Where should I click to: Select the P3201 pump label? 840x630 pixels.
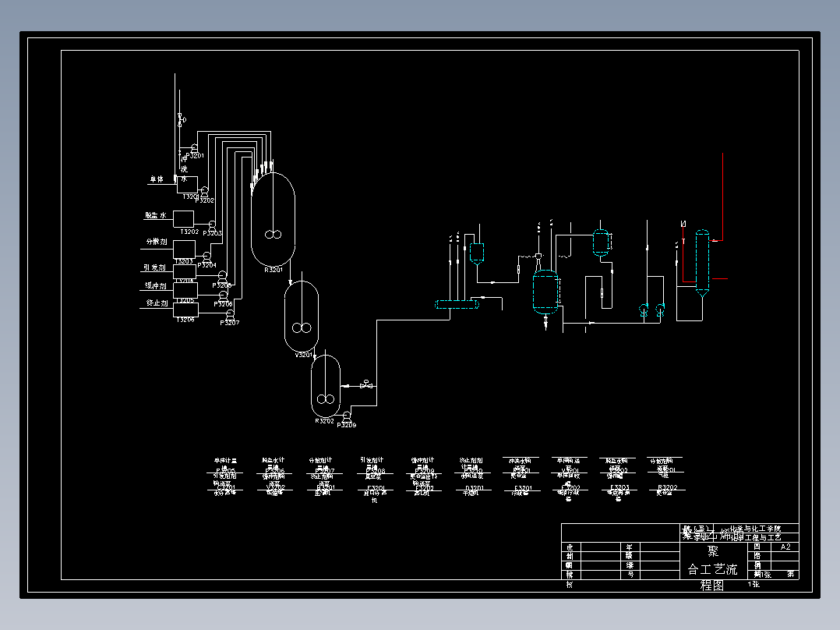tap(195, 155)
